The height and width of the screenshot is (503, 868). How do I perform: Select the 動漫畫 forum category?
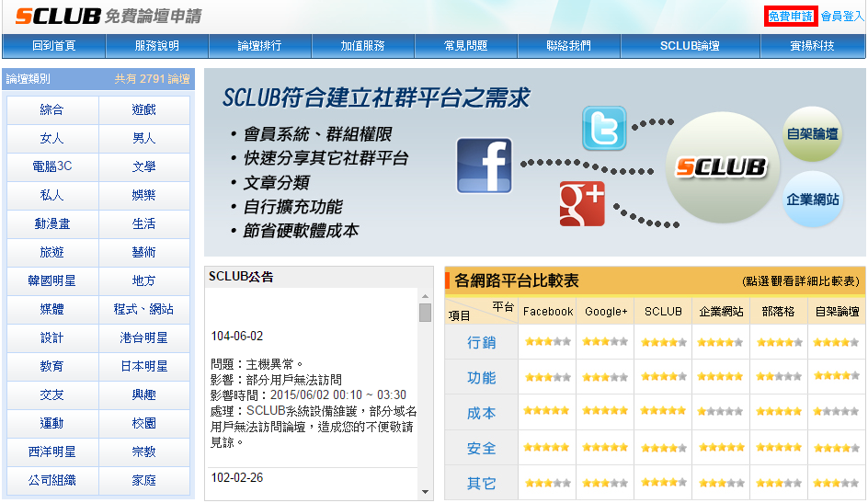tap(52, 224)
